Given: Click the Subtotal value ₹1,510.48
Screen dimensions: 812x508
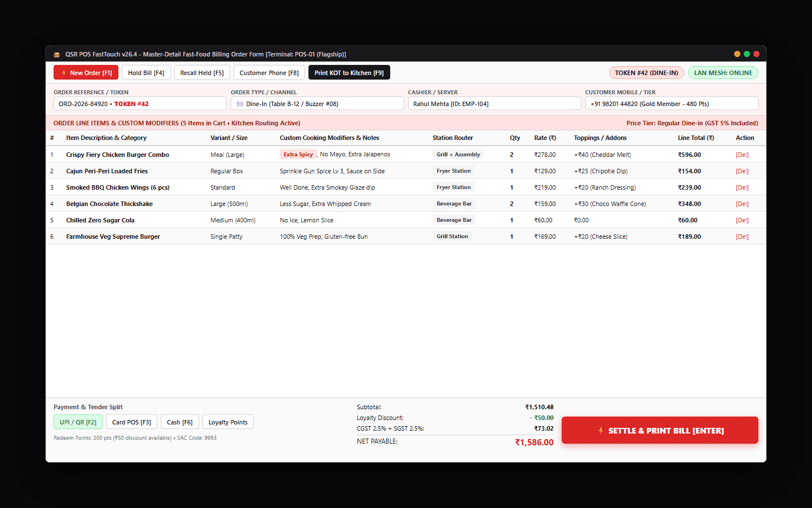Looking at the screenshot, I should point(539,407).
